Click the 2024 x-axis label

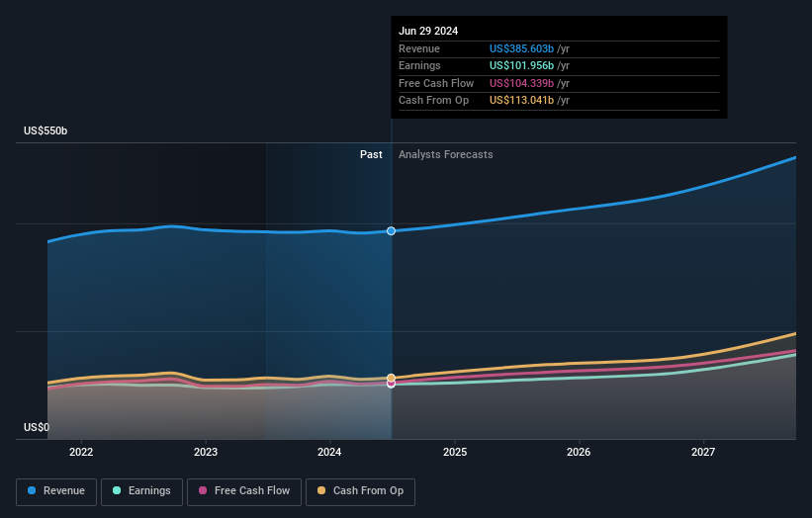tap(329, 453)
